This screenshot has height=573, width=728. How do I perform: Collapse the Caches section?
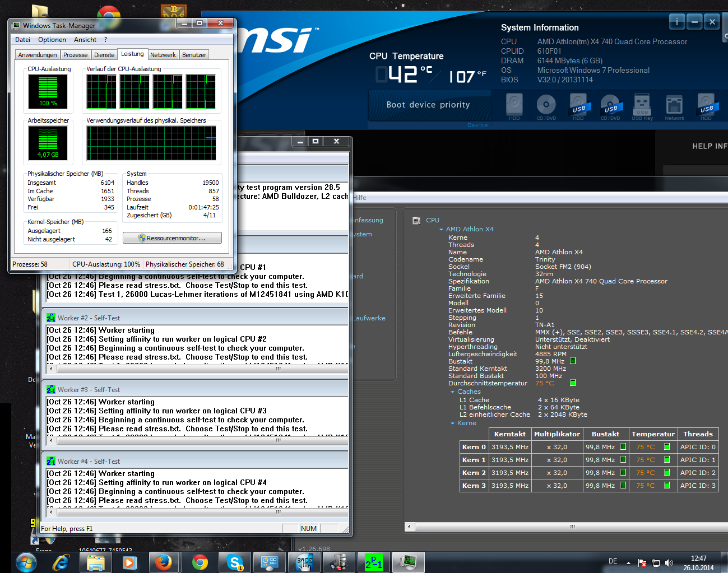coord(452,392)
